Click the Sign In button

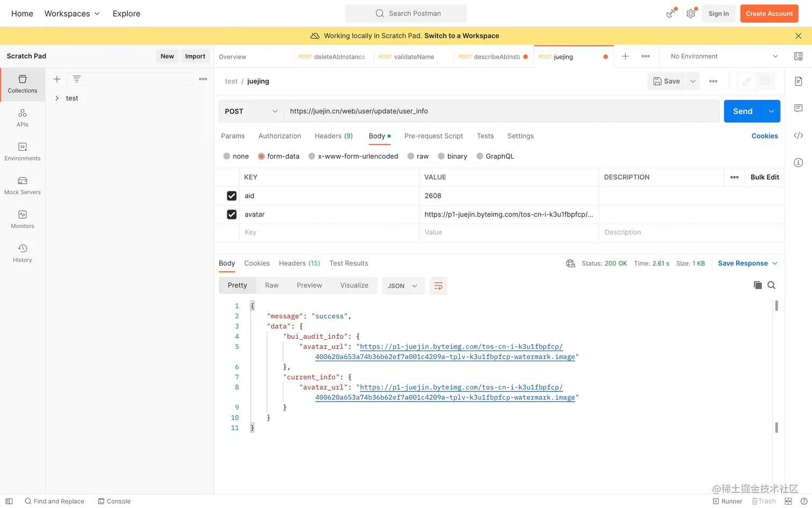click(x=719, y=13)
